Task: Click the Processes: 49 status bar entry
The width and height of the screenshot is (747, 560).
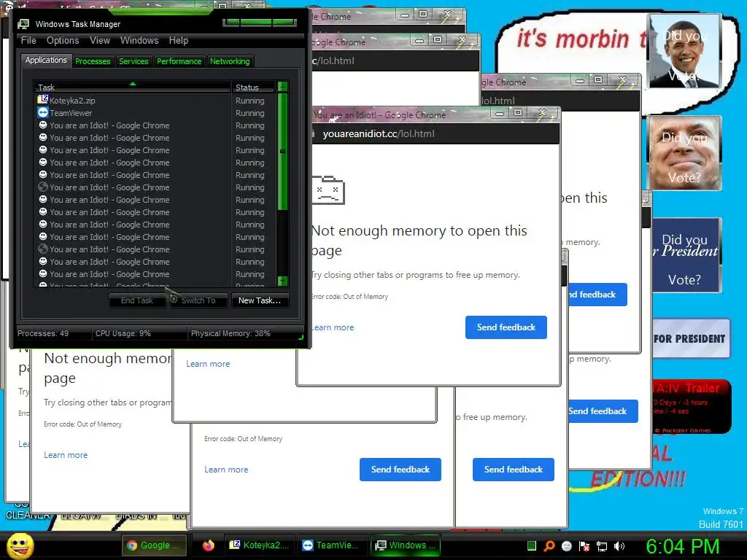Action: pos(43,333)
